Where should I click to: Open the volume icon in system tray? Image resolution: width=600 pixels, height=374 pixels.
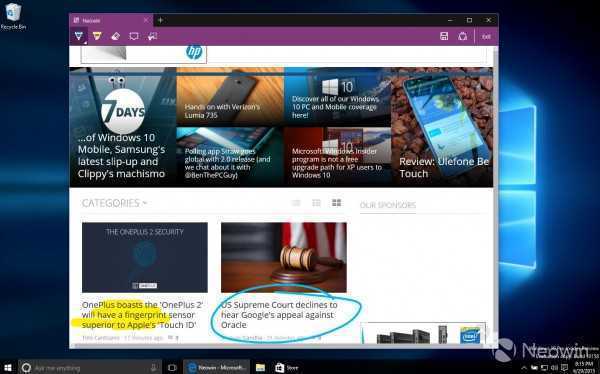tap(553, 368)
